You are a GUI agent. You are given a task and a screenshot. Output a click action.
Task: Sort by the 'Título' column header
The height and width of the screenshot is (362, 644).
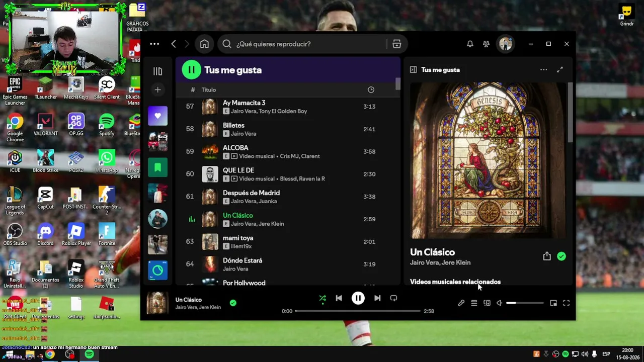coord(209,90)
